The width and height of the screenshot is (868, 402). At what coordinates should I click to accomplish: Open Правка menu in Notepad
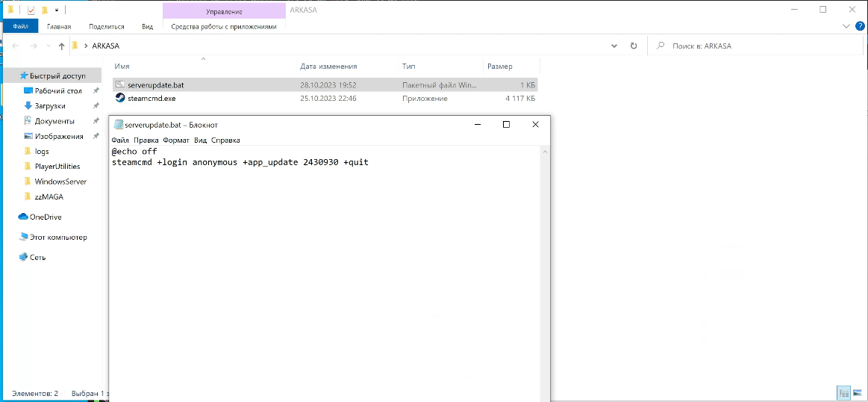coord(146,140)
